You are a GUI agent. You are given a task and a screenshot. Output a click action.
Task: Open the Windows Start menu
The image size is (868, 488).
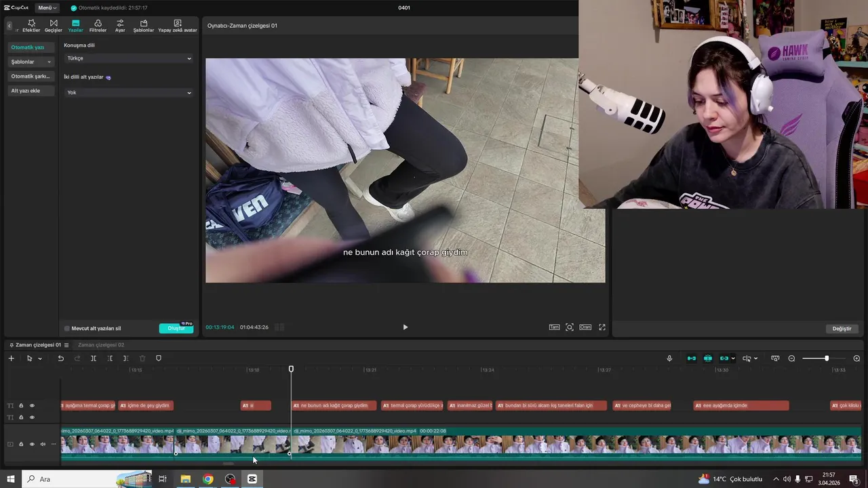click(10, 479)
